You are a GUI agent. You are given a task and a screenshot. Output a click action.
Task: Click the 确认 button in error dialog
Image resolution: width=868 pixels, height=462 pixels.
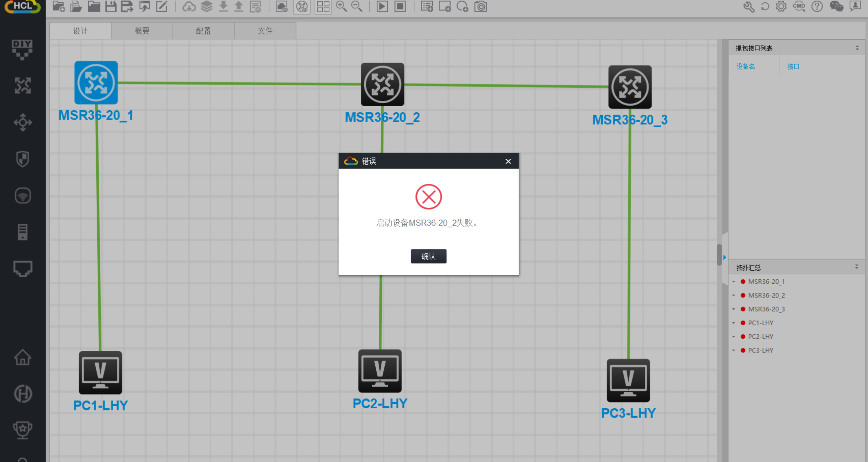pos(428,256)
